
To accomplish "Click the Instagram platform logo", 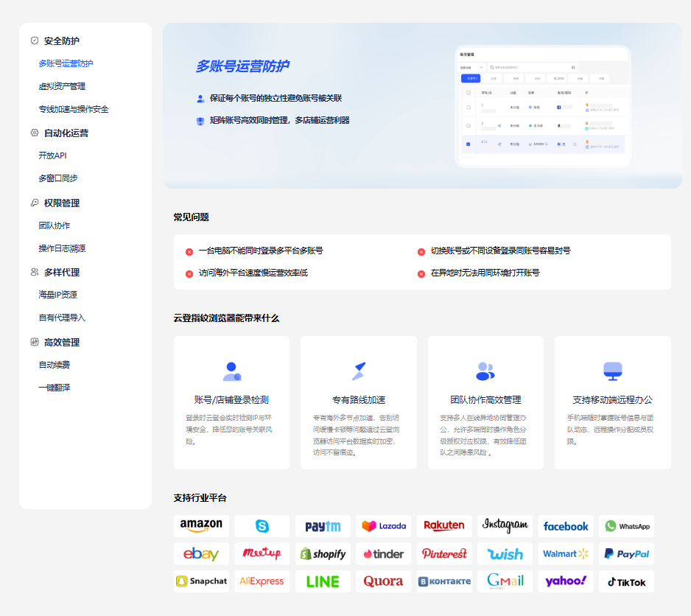I will click(505, 525).
